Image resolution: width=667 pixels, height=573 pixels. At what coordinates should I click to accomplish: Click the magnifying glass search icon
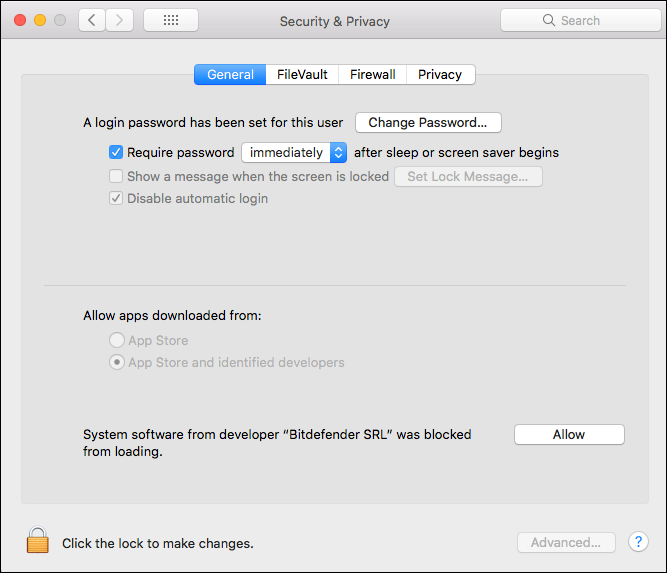pos(549,20)
